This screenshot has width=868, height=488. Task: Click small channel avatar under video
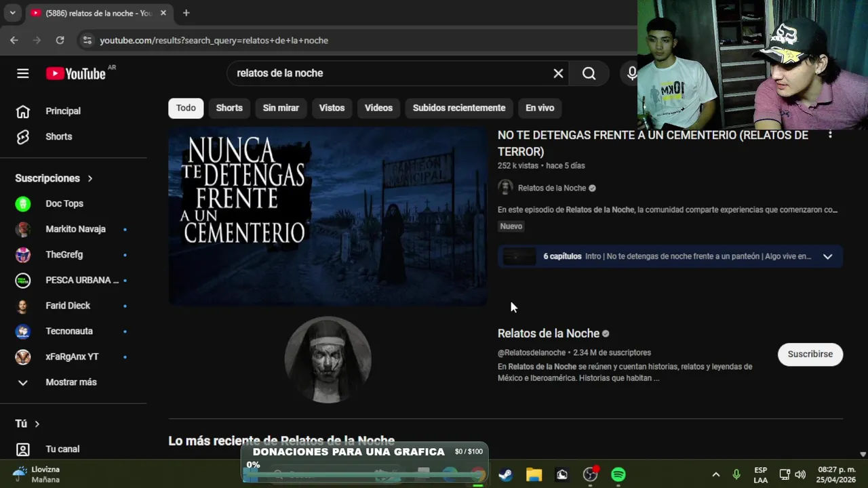point(505,188)
